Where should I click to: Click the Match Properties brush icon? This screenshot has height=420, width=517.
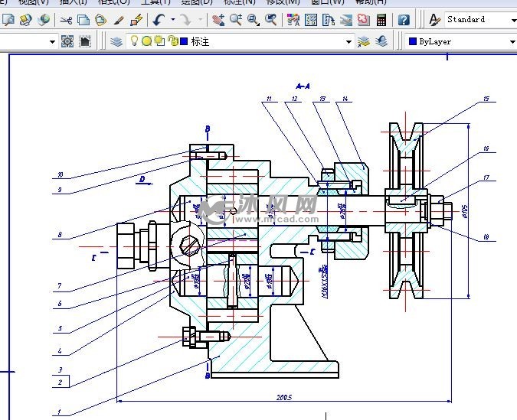click(136, 20)
